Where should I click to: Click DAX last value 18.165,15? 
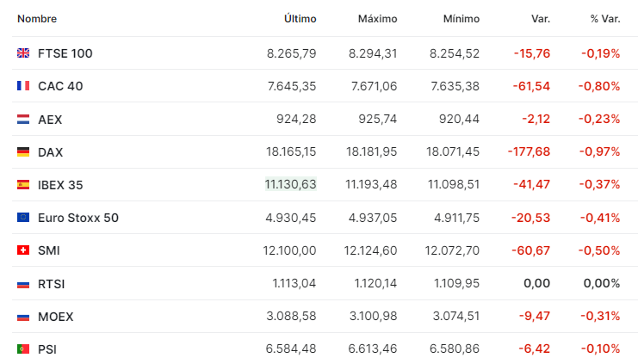[x=291, y=151]
